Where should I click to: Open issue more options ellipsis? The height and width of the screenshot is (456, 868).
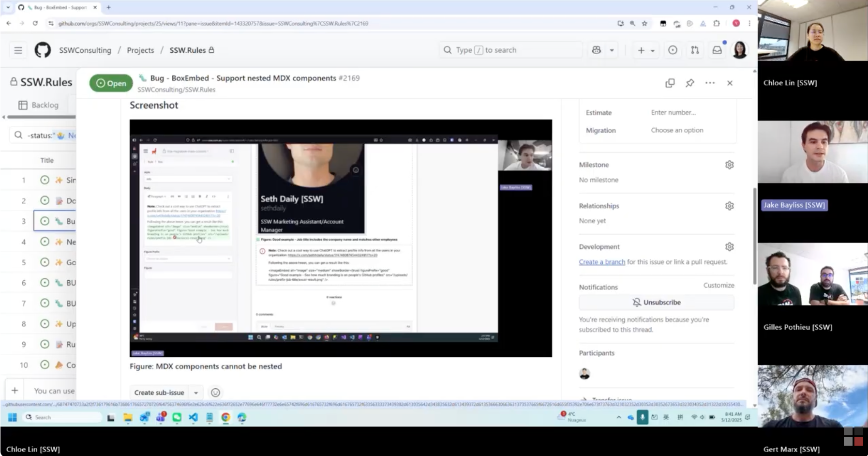tap(710, 83)
